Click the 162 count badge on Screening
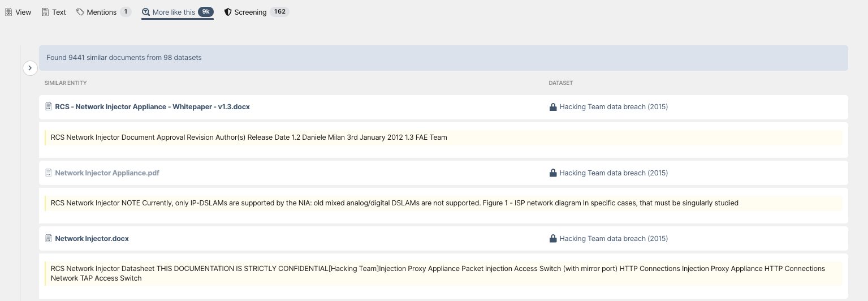 (x=279, y=12)
